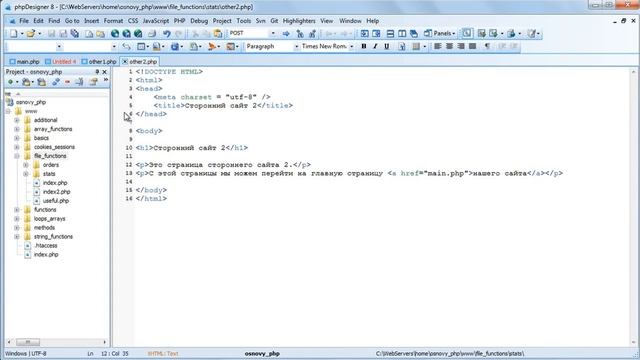Click the Paste clipboard icon

pyautogui.click(x=218, y=33)
